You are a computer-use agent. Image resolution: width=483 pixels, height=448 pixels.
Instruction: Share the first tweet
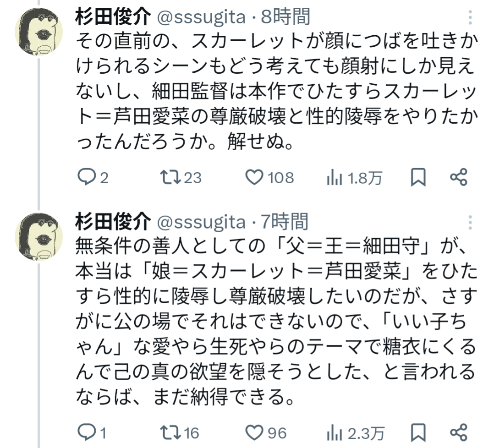[458, 178]
